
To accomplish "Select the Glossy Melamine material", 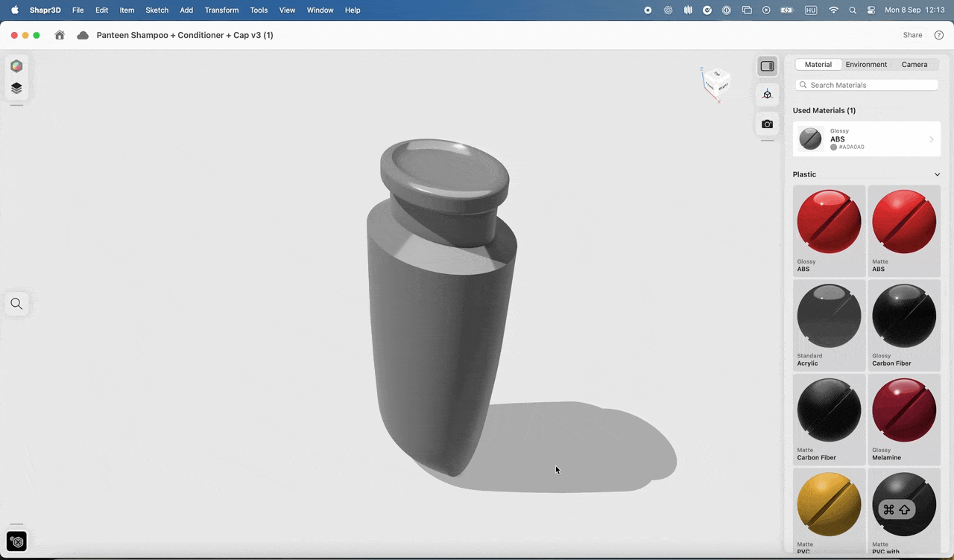I will click(904, 419).
